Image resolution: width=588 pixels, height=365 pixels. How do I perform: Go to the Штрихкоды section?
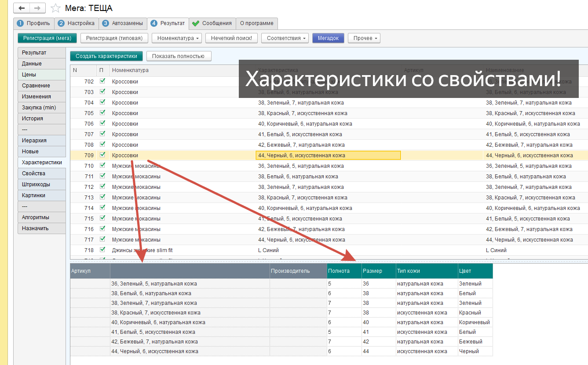tap(42, 184)
